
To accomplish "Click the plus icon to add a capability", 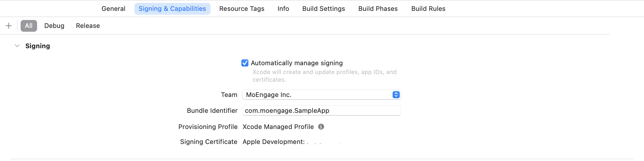I will click(9, 26).
